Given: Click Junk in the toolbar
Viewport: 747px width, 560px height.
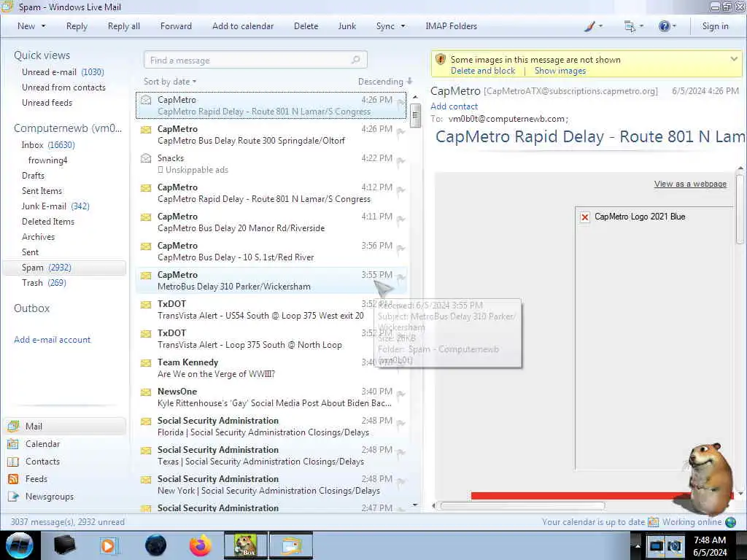Looking at the screenshot, I should point(347,26).
